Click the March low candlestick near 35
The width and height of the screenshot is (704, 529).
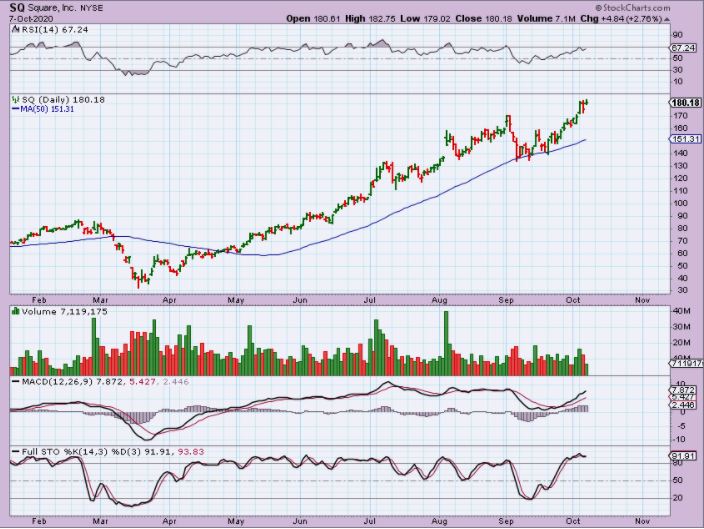[x=138, y=280]
